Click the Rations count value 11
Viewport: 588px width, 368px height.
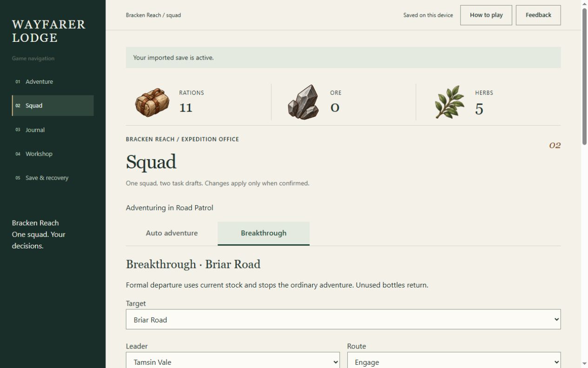(186, 107)
